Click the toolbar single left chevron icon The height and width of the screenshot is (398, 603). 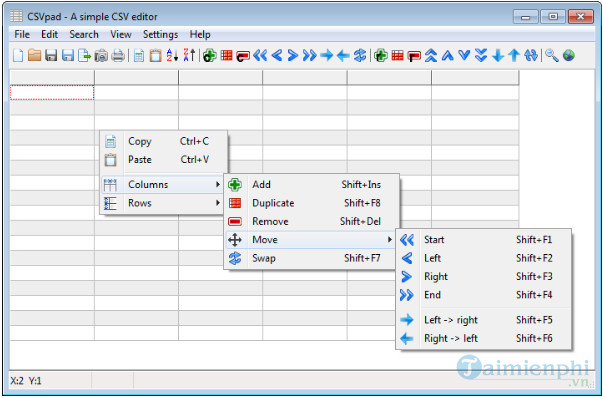coord(277,55)
